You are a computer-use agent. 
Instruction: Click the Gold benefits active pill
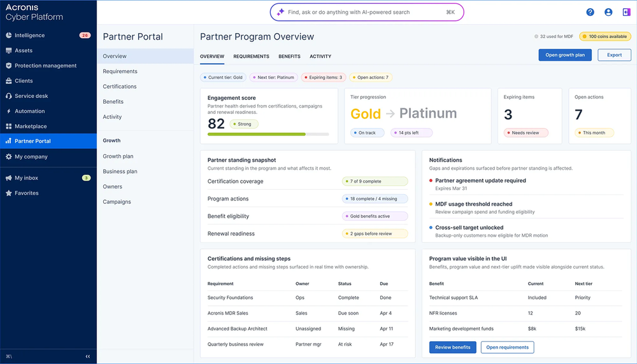point(375,216)
